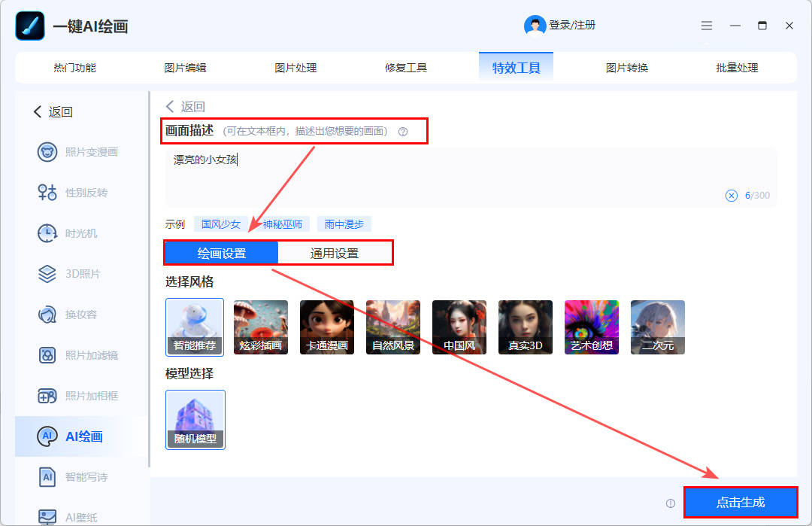Click the 时光机 clock icon
This screenshot has width=812, height=526.
tap(47, 233)
